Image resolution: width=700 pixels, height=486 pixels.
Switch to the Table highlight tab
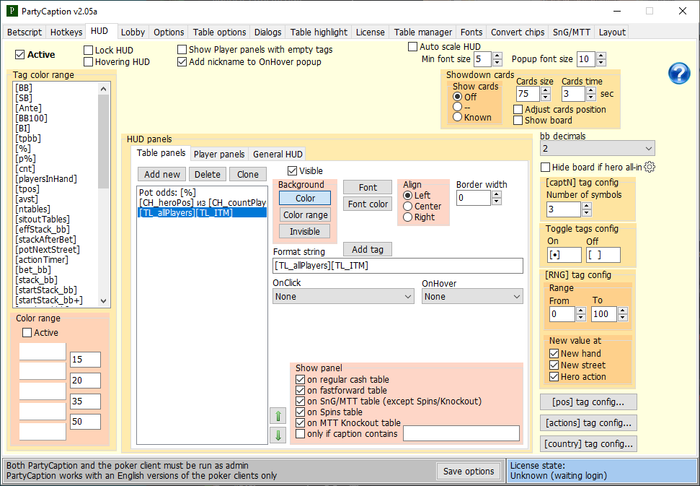319,32
